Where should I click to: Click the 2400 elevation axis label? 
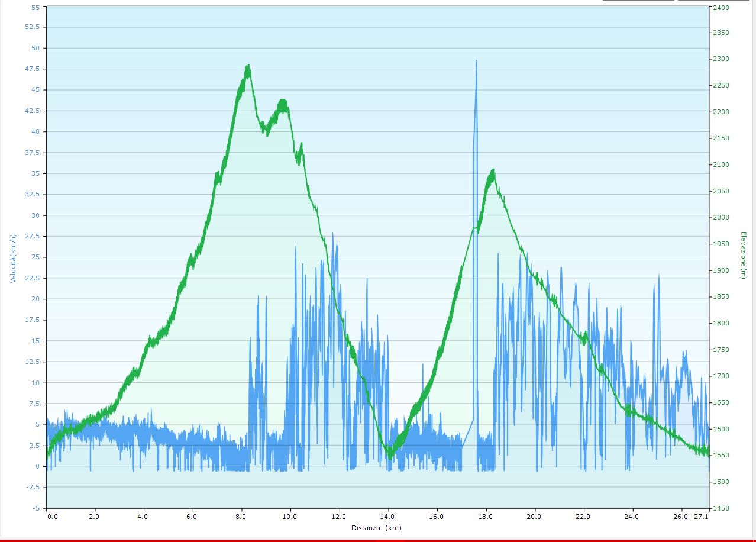(721, 8)
